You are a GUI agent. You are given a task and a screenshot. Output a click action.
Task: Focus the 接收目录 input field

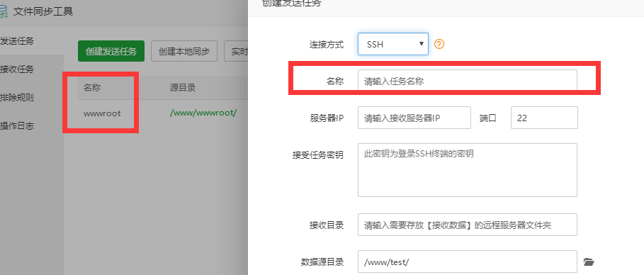tap(468, 225)
